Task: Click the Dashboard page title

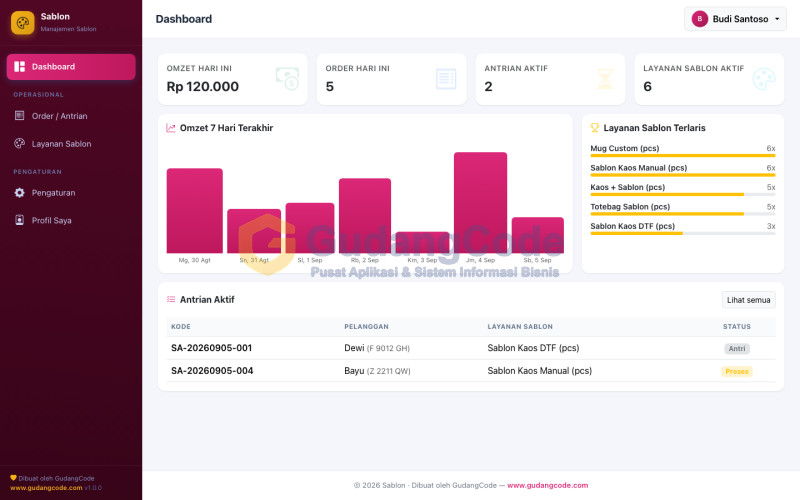Action: click(184, 19)
